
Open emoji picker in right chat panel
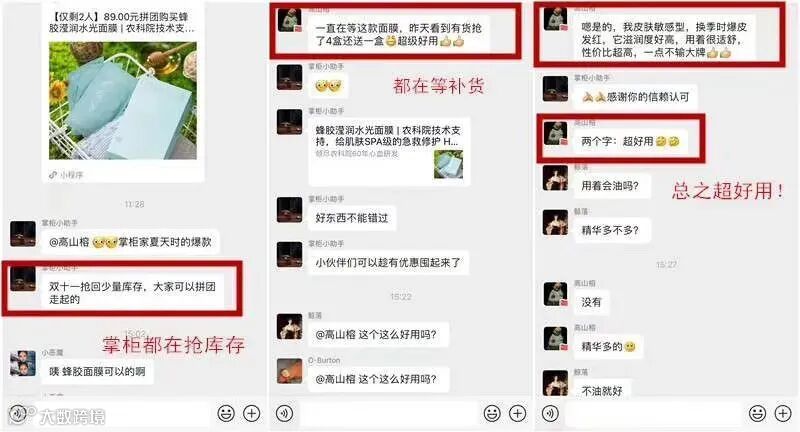coord(758,413)
